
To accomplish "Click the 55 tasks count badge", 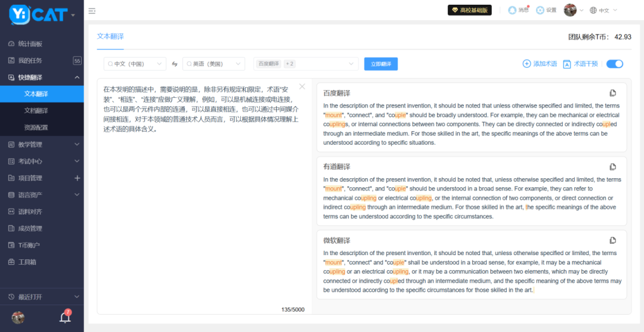I will pyautogui.click(x=77, y=61).
